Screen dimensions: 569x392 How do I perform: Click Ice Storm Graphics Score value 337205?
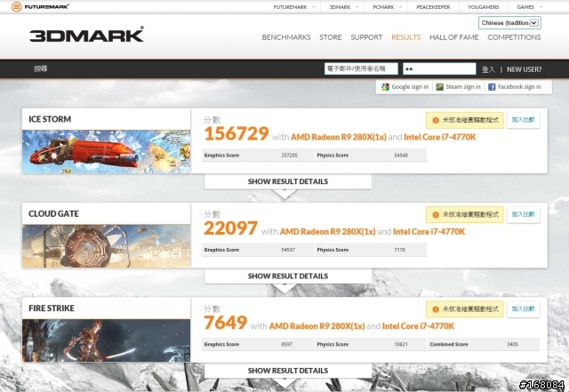(x=289, y=156)
